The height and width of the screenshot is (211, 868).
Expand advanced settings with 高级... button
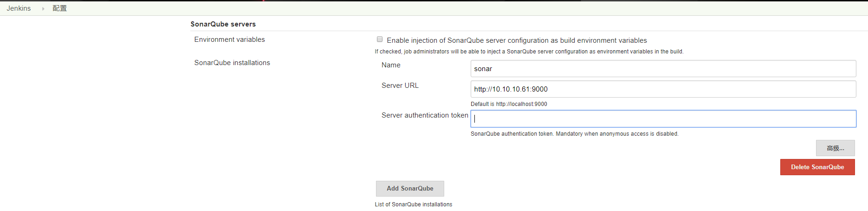(x=835, y=148)
